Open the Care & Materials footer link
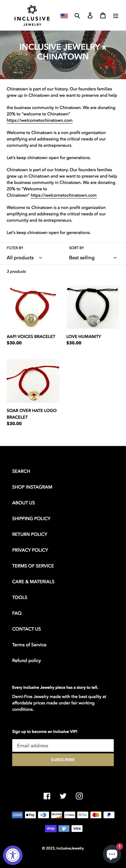The width and height of the screenshot is (126, 868). tap(33, 582)
